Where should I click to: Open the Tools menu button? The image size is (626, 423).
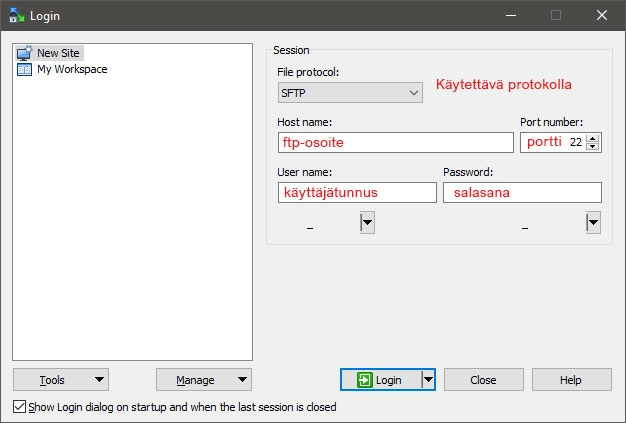point(60,380)
